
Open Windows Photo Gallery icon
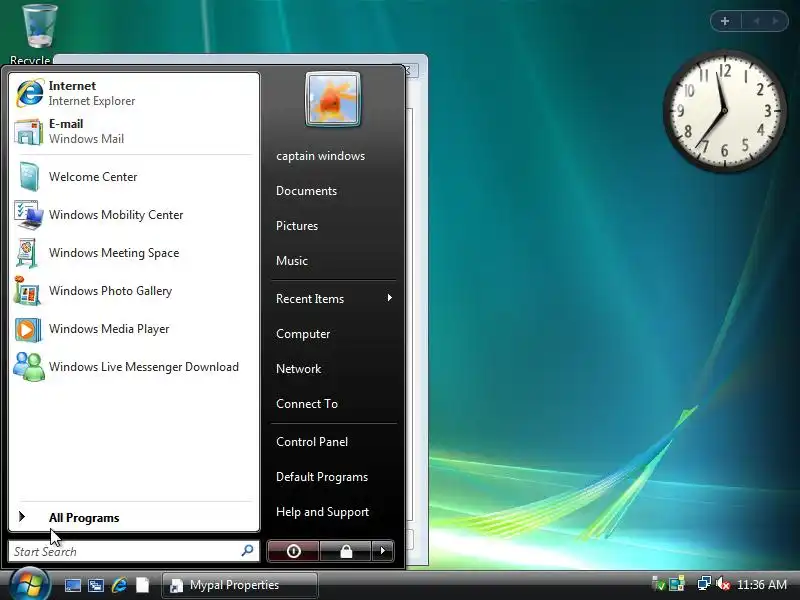pos(27,291)
